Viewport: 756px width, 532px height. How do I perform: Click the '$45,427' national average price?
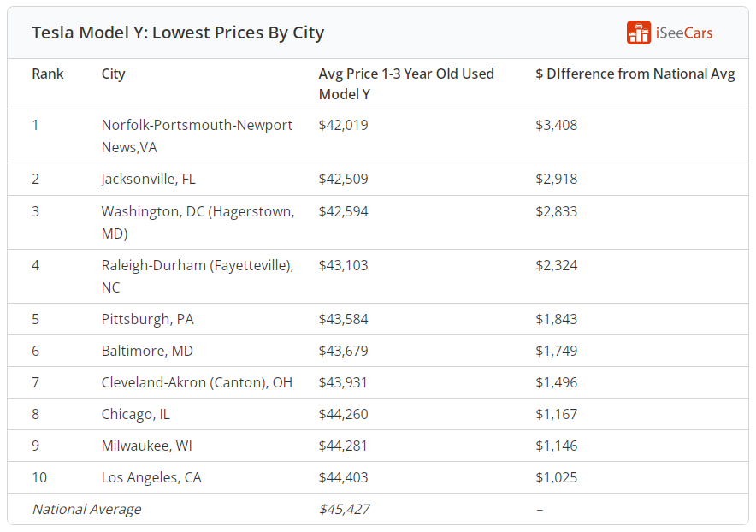pyautogui.click(x=345, y=509)
